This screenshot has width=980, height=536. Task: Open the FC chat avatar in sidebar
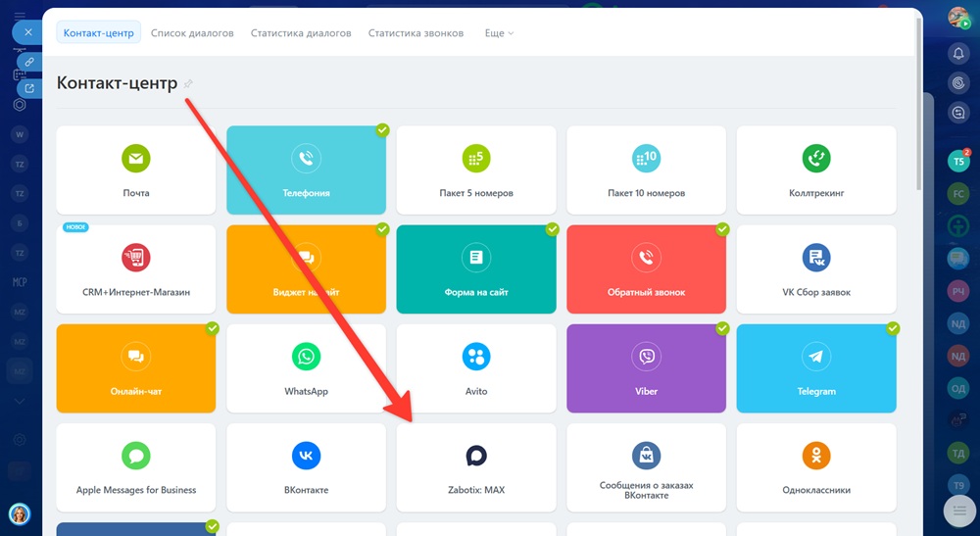tap(958, 194)
